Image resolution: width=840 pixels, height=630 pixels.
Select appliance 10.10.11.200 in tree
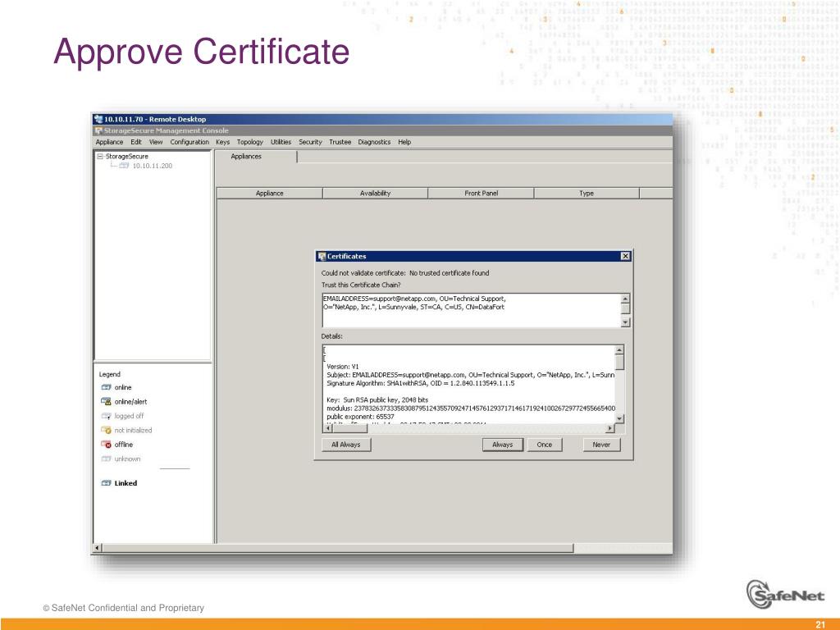[152, 166]
